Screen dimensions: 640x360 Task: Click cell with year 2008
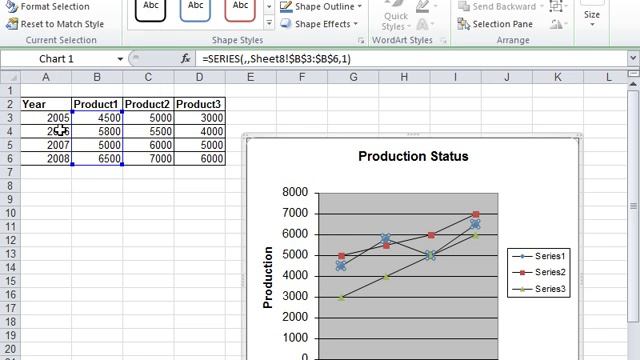[x=46, y=159]
